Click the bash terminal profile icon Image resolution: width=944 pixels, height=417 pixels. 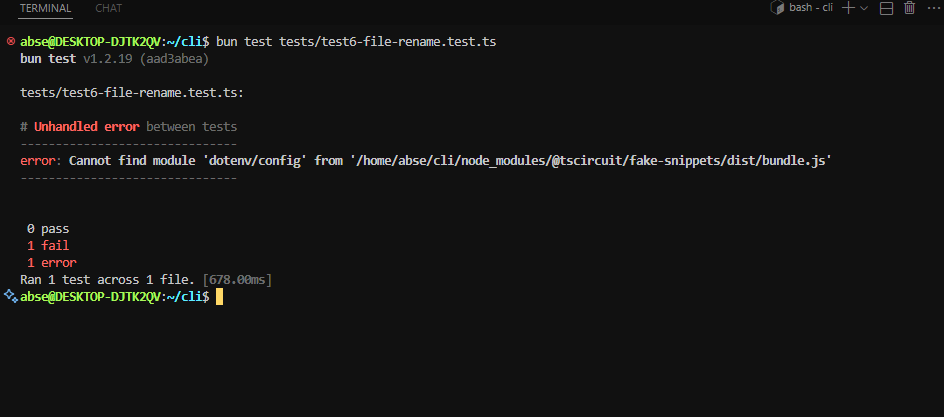[775, 8]
